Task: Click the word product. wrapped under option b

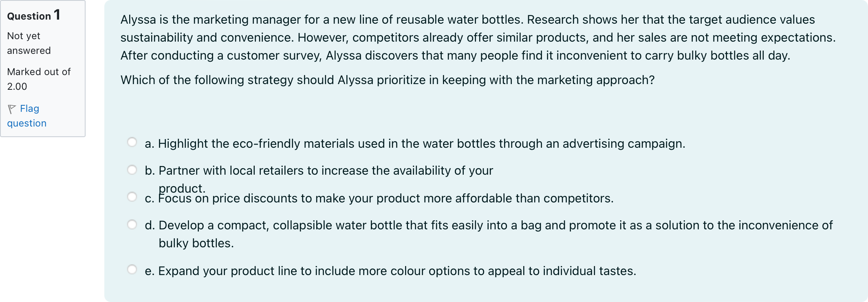Action: click(182, 188)
